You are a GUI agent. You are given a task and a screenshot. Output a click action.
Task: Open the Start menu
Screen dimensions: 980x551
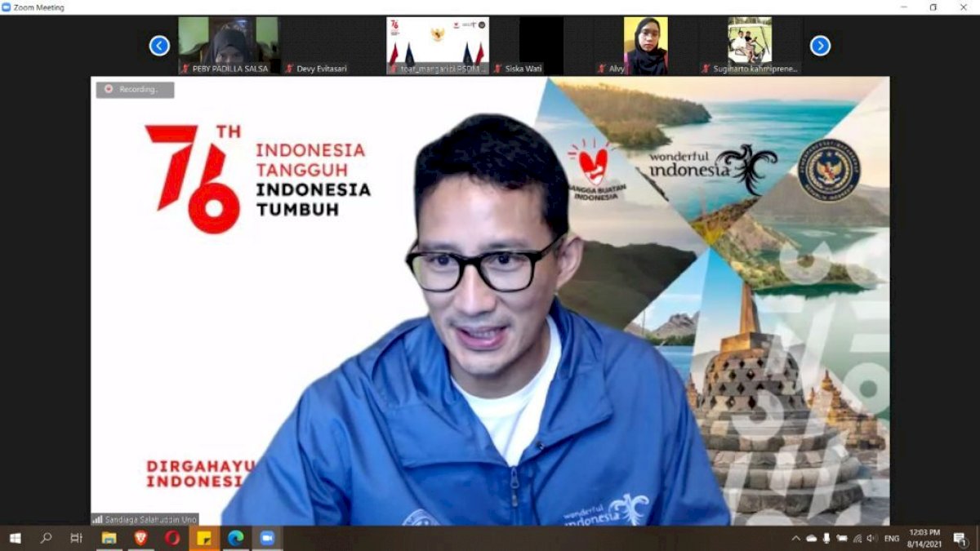coord(16,539)
